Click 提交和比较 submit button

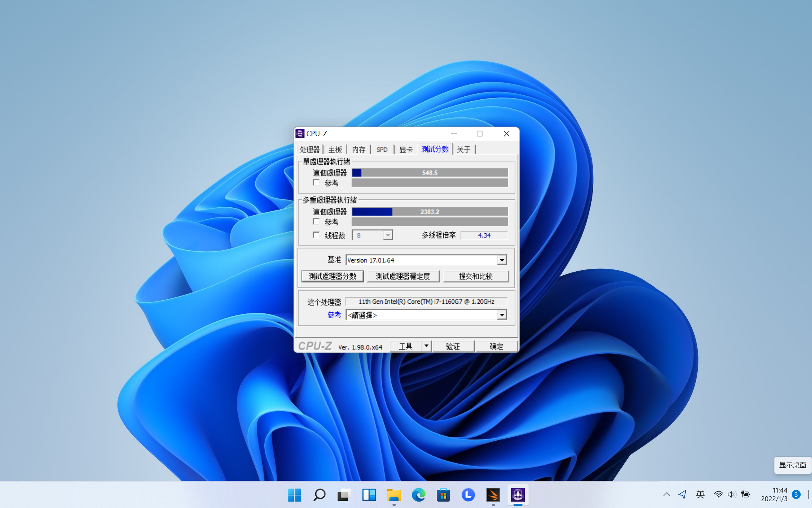(x=476, y=276)
